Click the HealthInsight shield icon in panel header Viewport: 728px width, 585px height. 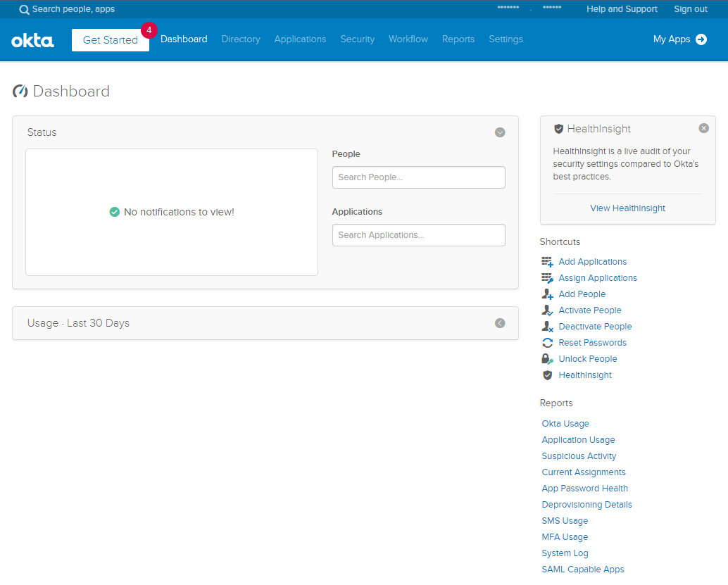558,129
